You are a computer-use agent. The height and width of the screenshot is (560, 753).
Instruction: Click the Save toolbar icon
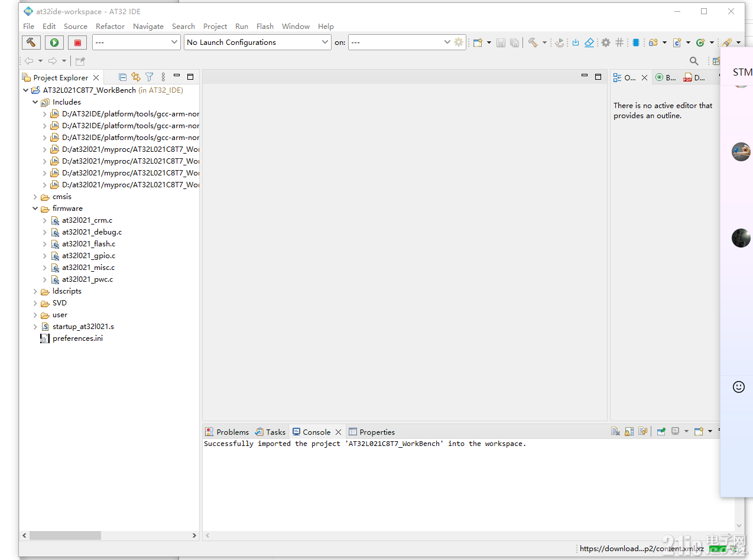(x=501, y=43)
